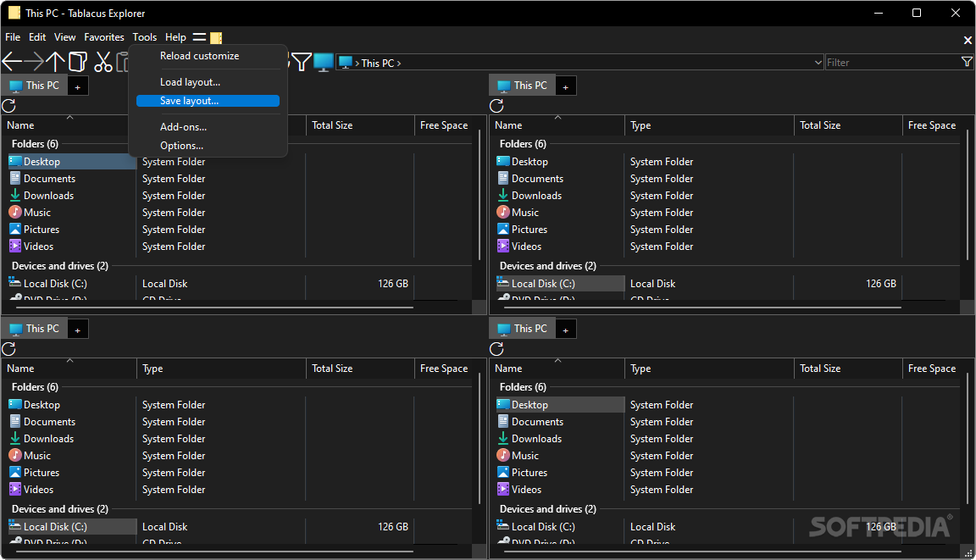976x560 pixels.
Task: Add a new tab in bottom-right pane
Action: tap(566, 330)
